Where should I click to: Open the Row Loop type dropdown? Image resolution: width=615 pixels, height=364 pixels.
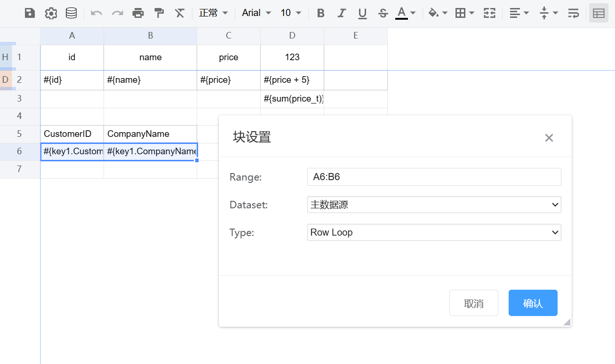434,232
